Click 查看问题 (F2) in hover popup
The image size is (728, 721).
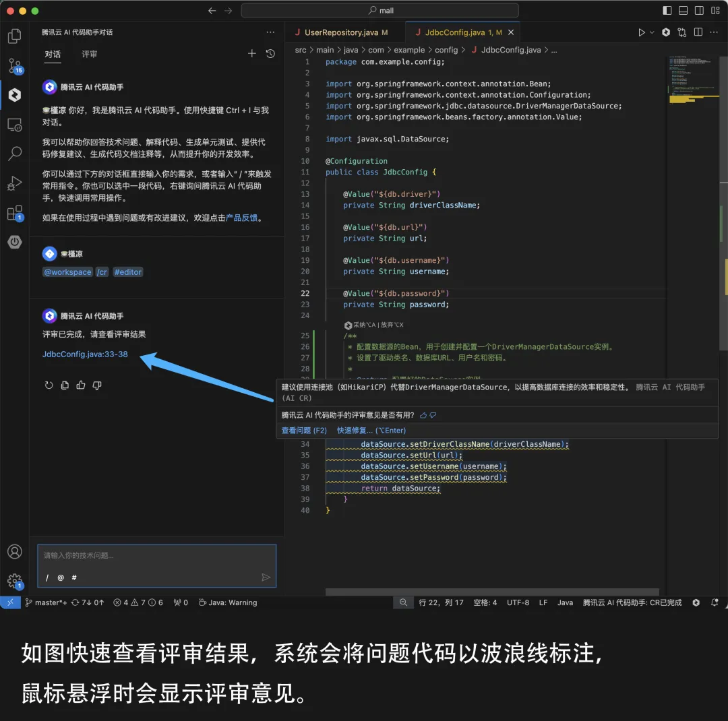tap(304, 431)
